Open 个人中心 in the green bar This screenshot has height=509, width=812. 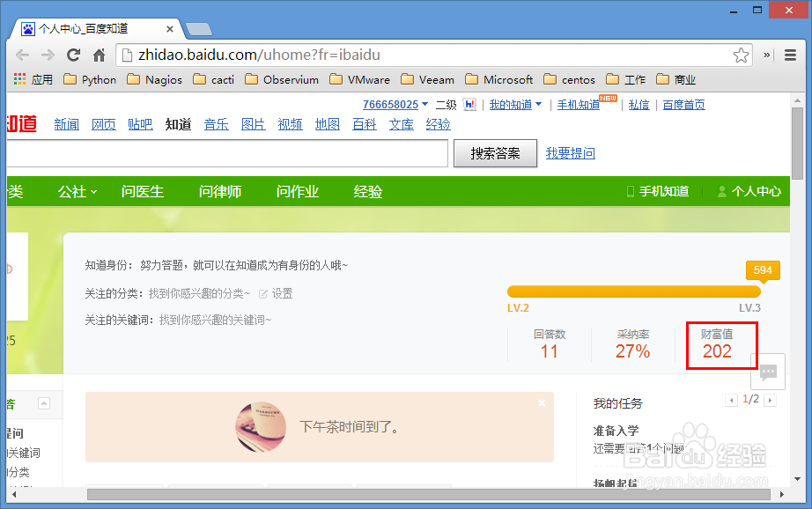[749, 192]
